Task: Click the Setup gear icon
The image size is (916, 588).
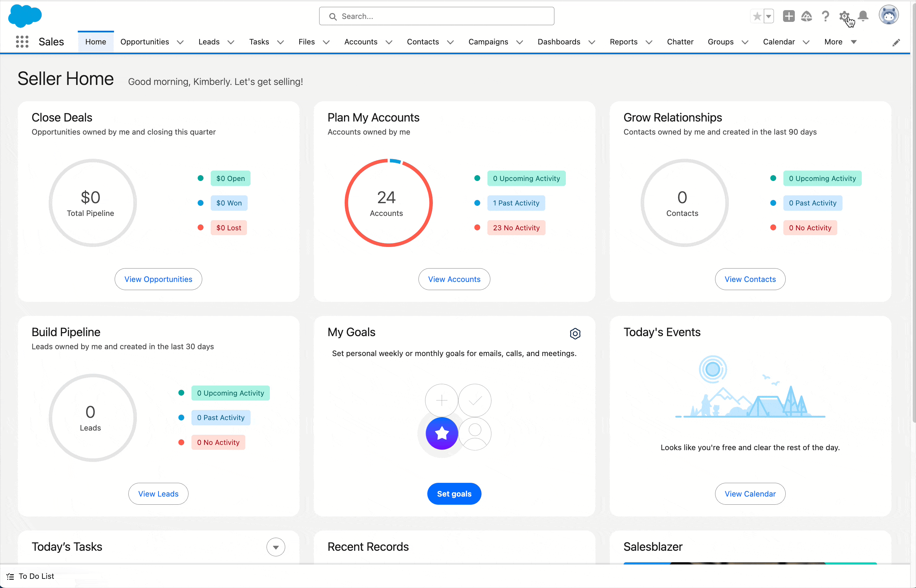Action: [x=844, y=16]
